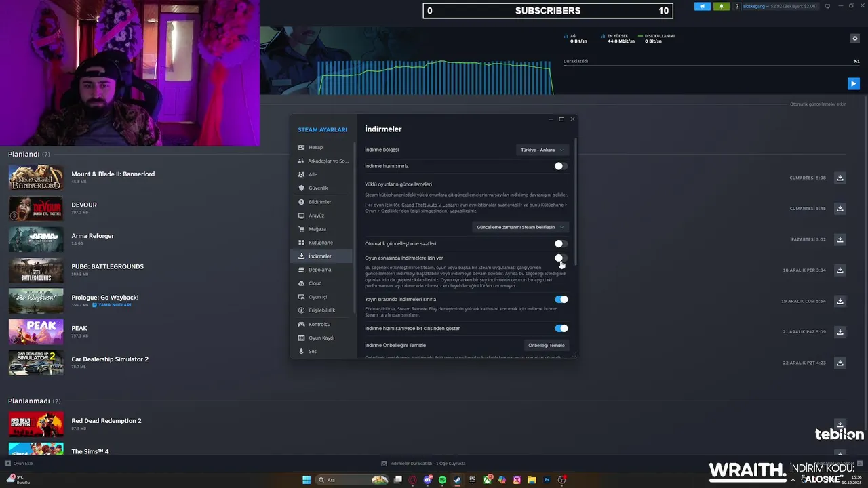Open the aloskegang account dropdown

click(781, 7)
